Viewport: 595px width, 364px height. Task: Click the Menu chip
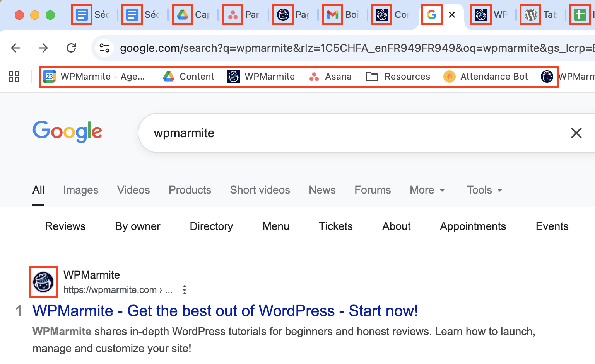(276, 226)
